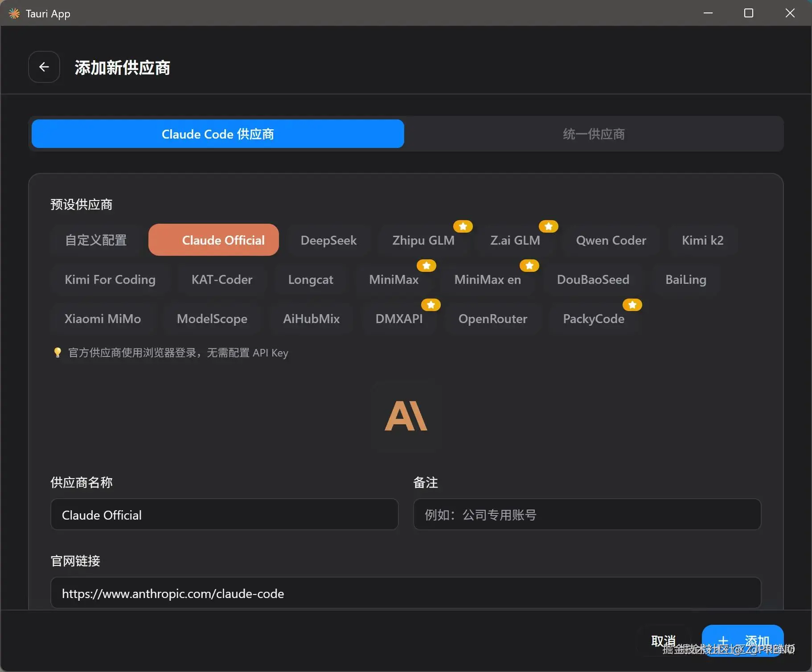Click the star badge on DMXAPI

431,305
